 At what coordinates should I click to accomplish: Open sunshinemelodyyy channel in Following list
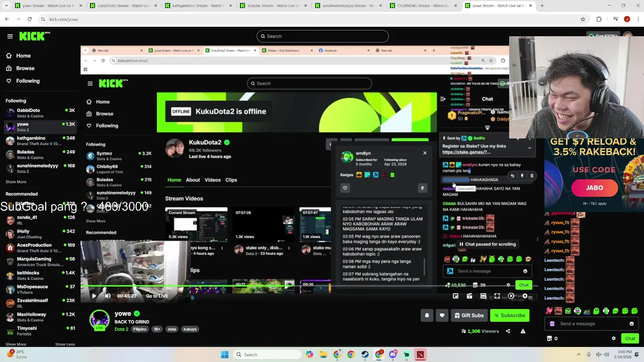pyautogui.click(x=39, y=168)
